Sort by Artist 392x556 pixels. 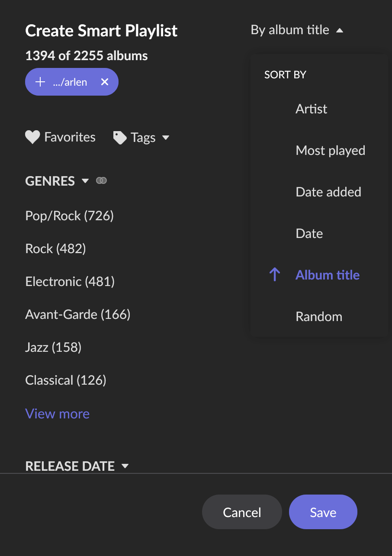[311, 109]
